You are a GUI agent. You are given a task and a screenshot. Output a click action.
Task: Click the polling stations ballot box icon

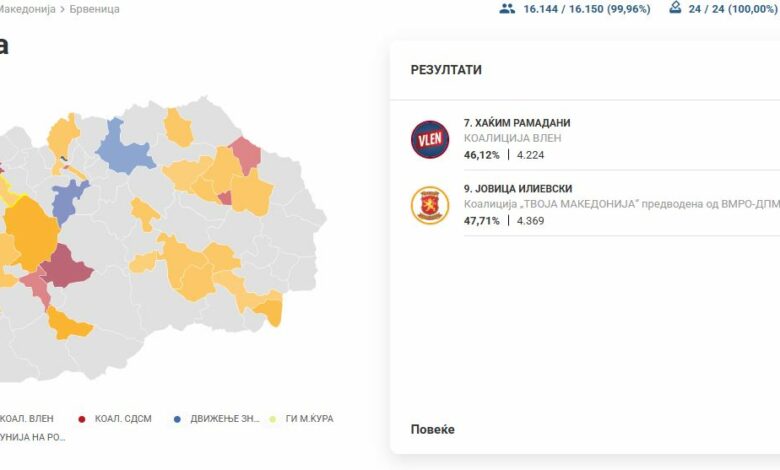pyautogui.click(x=675, y=8)
